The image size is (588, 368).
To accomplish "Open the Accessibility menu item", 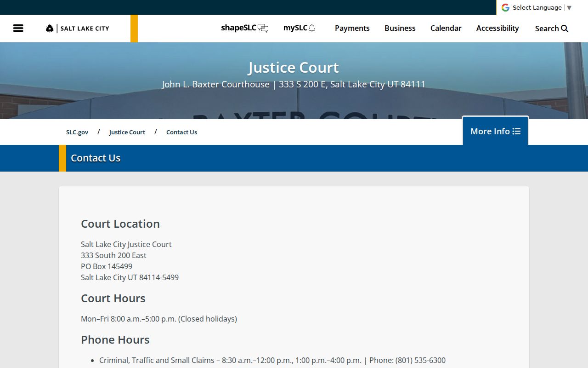I will tap(498, 28).
